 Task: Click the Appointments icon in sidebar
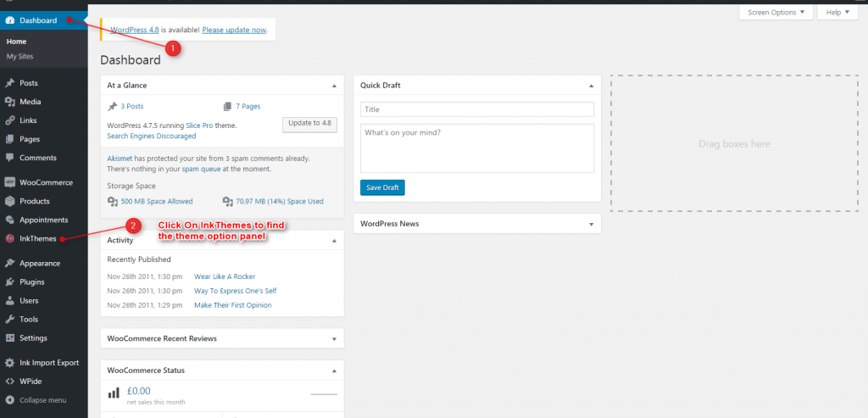pyautogui.click(x=9, y=220)
